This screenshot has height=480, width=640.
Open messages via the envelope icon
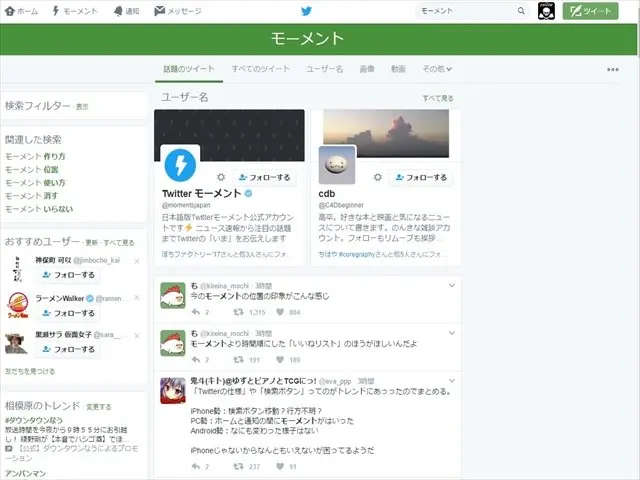160,11
